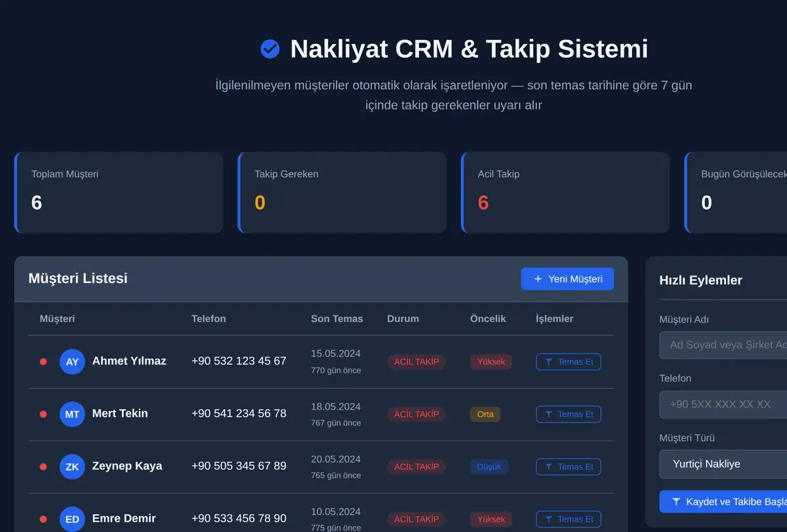Click the Müşteri Listesi heading
Screen dimensions: 787x532
click(78, 278)
